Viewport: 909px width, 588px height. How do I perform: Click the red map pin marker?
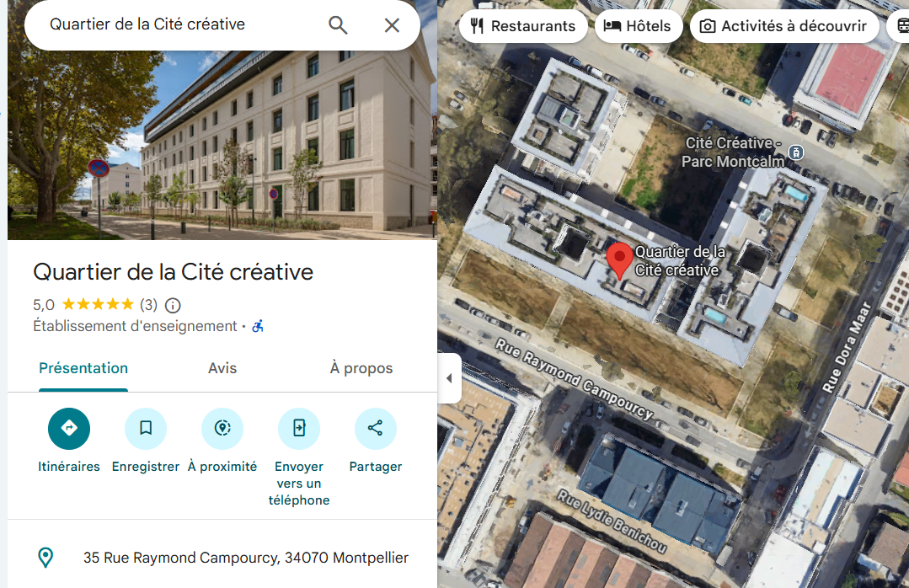coord(619,261)
